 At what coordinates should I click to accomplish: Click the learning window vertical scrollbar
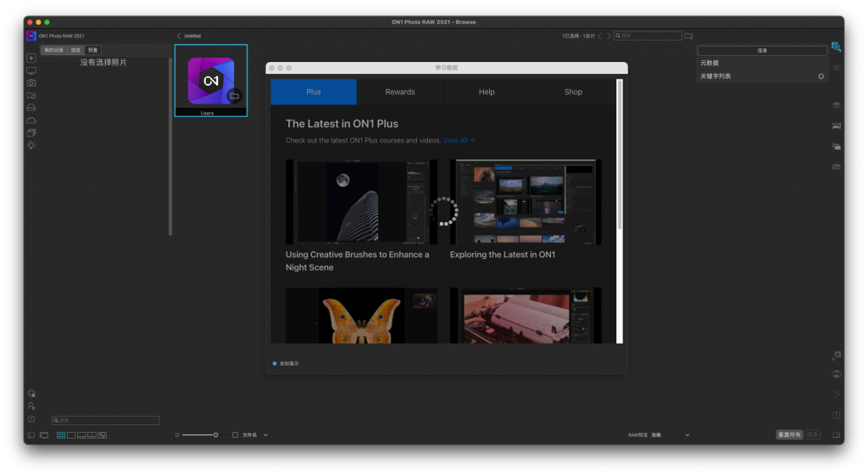point(620,154)
